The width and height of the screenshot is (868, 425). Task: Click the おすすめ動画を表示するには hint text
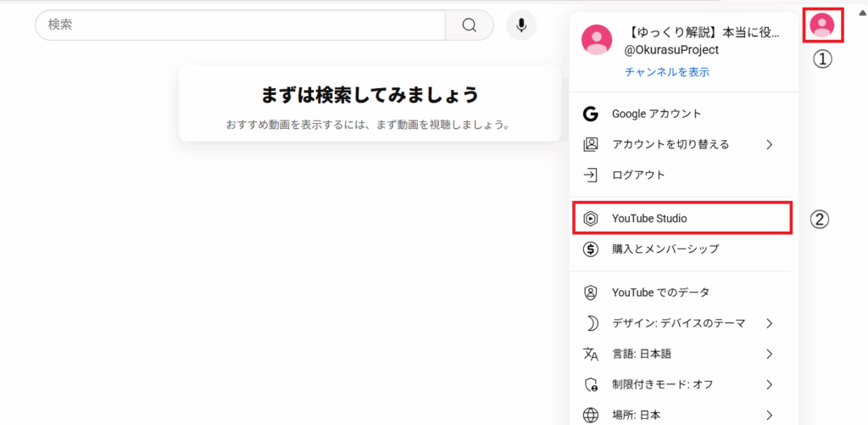[368, 124]
